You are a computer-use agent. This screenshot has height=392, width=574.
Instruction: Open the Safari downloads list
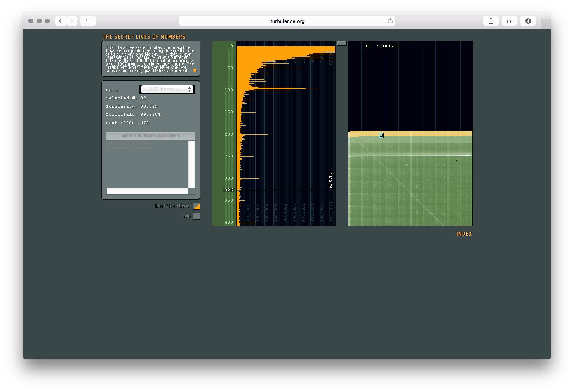tap(528, 21)
